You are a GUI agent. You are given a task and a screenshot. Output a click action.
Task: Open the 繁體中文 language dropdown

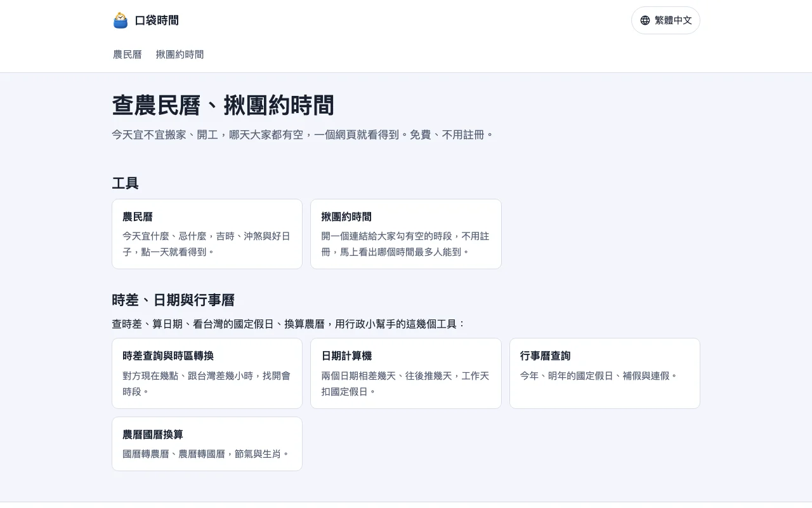pos(665,20)
